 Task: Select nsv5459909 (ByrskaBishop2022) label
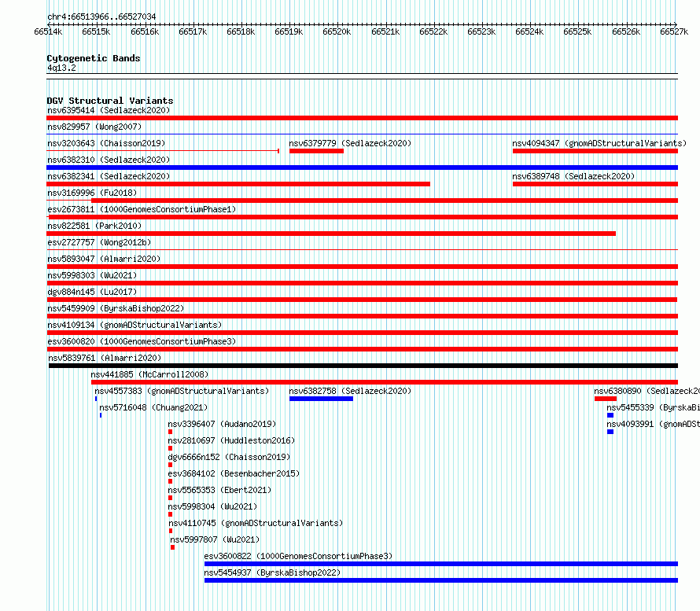(x=116, y=308)
